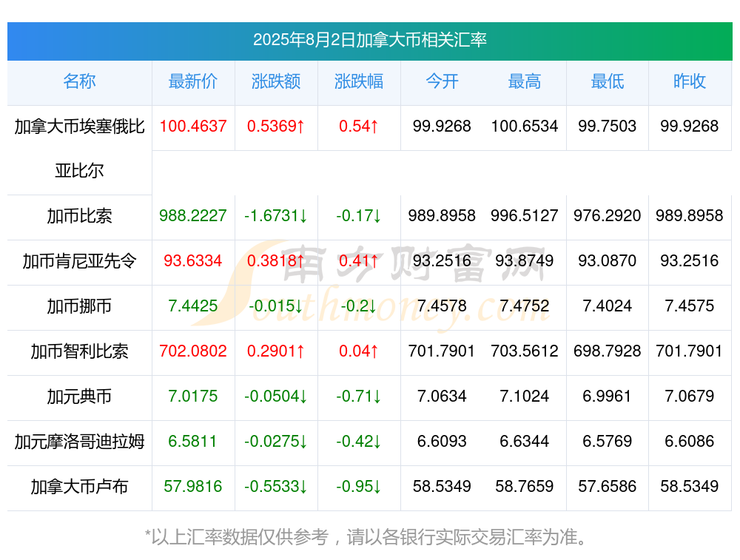The image size is (740, 560).
Task: Click change amount 0.2901↑
Action: tap(276, 351)
